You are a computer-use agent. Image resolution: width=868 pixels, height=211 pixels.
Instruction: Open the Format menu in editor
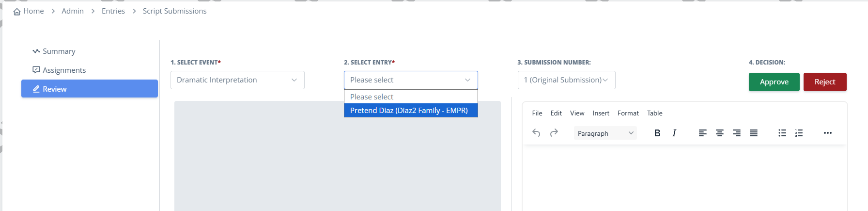coord(628,113)
